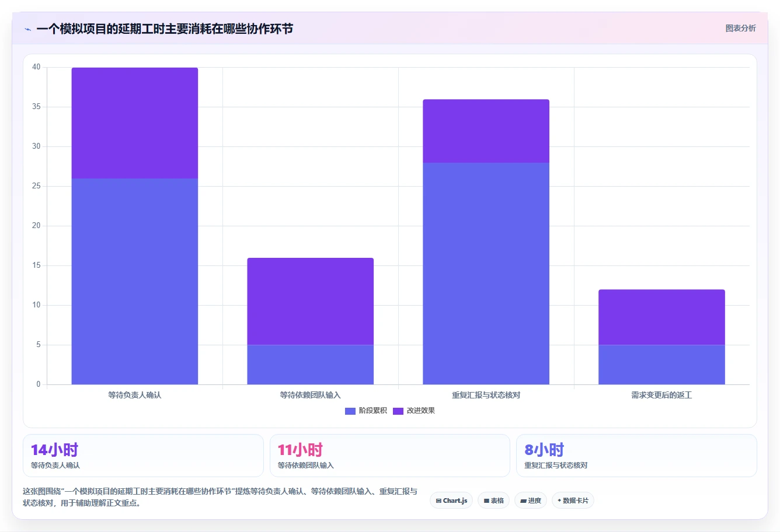
Task: Click the purple 重复汇报与状态核对 bar segment
Action: [486, 131]
